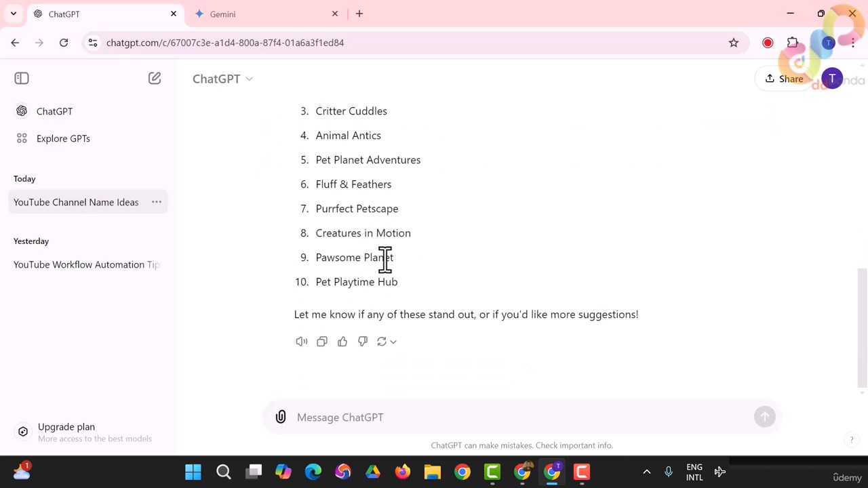This screenshot has width=868, height=488.
Task: Attach a file with the paperclip
Action: coord(281,417)
